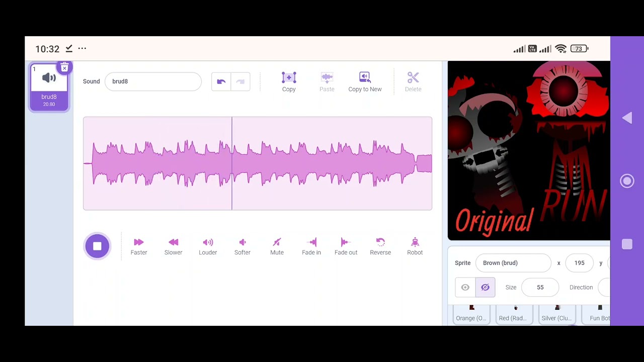Edit the Sound name field
The height and width of the screenshot is (362, 644).
153,81
